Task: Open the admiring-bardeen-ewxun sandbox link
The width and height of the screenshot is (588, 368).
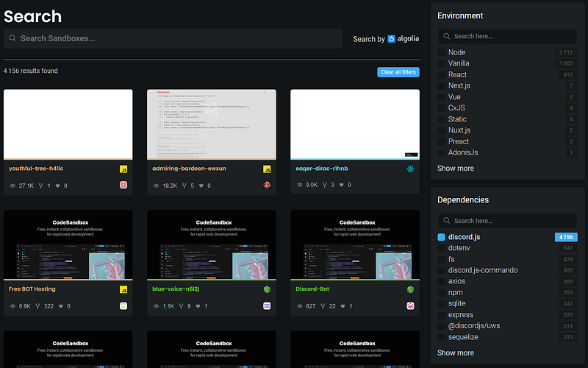Action: pos(189,169)
